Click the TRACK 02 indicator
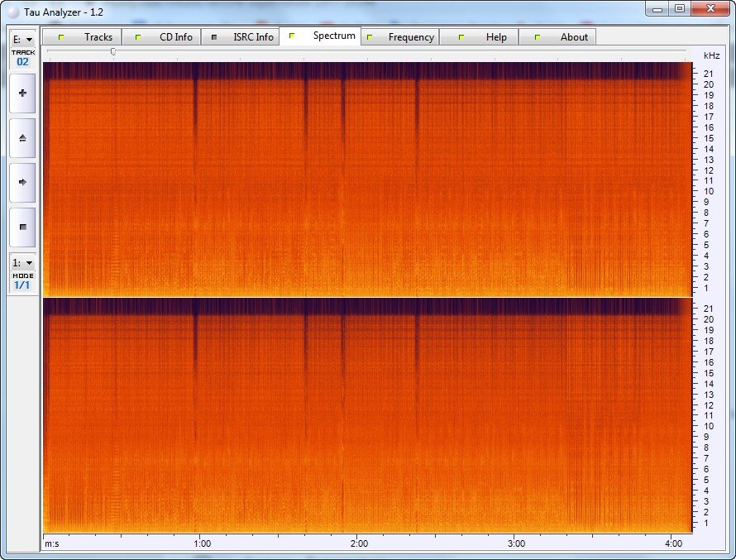 23,58
